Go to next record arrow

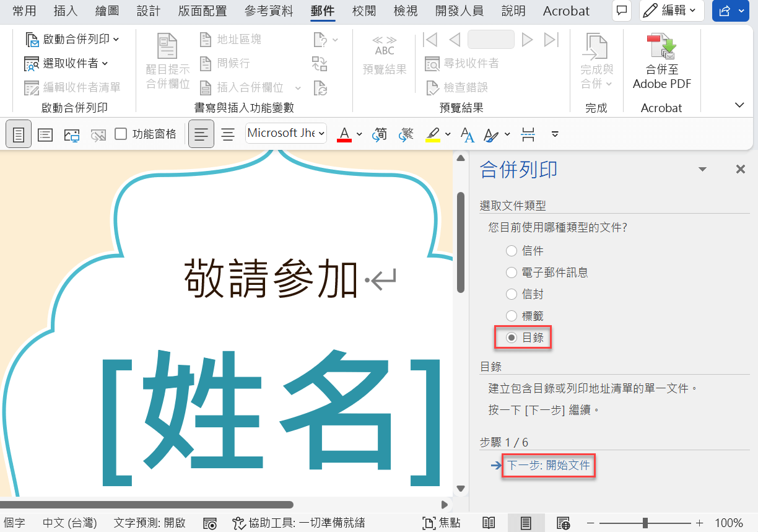(527, 40)
